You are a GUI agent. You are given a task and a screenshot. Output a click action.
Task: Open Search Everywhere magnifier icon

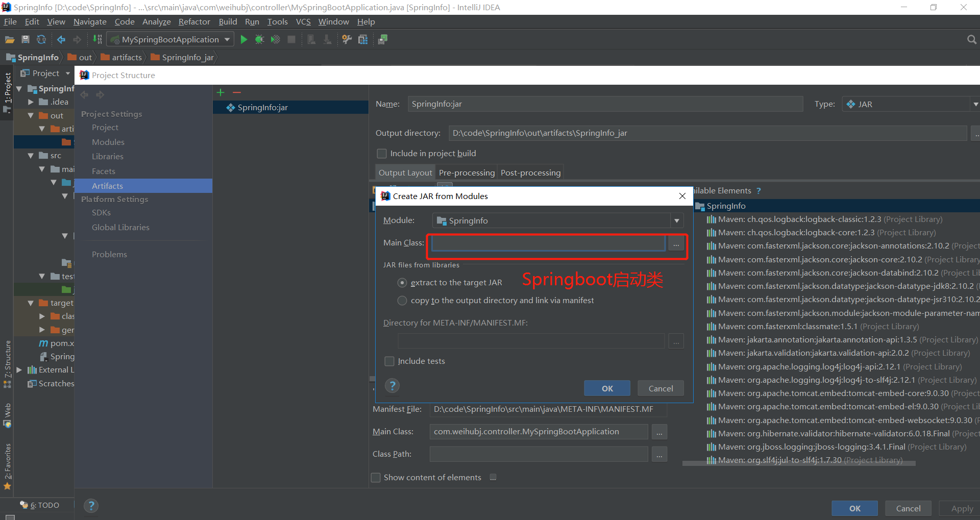(971, 40)
